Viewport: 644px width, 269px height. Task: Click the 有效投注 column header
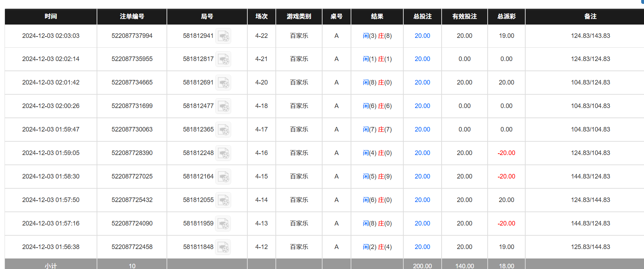[x=464, y=16]
